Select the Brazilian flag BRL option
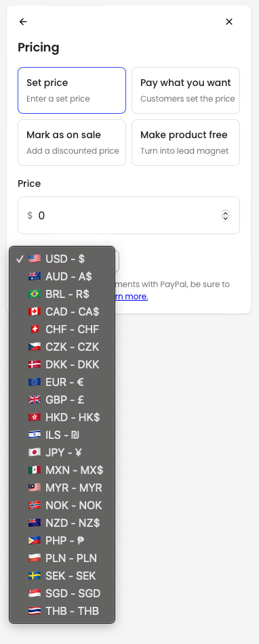This screenshot has height=644, width=259. click(62, 294)
